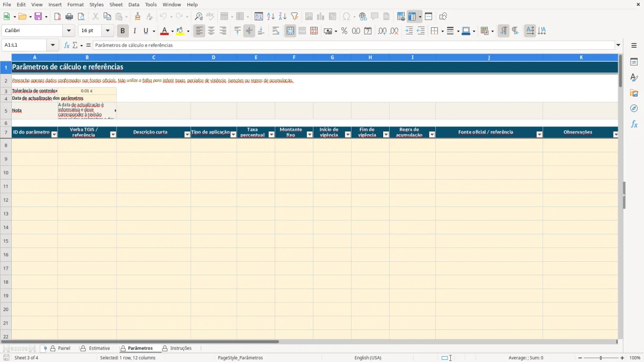Click the zoom out minus button

580,358
